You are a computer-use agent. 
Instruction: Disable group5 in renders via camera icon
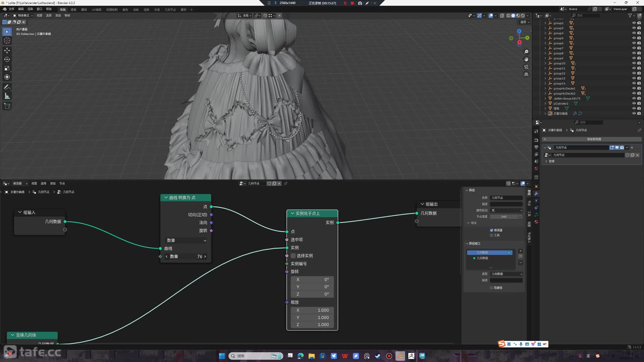pyautogui.click(x=639, y=38)
